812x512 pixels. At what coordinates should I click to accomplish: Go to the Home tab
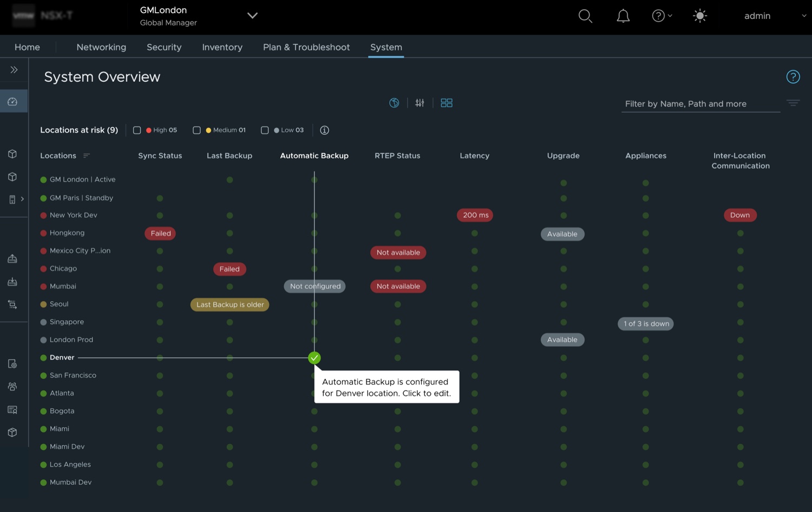point(27,47)
